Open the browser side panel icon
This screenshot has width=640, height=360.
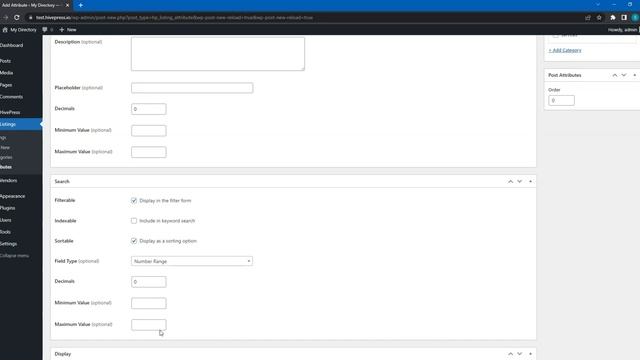(624, 18)
